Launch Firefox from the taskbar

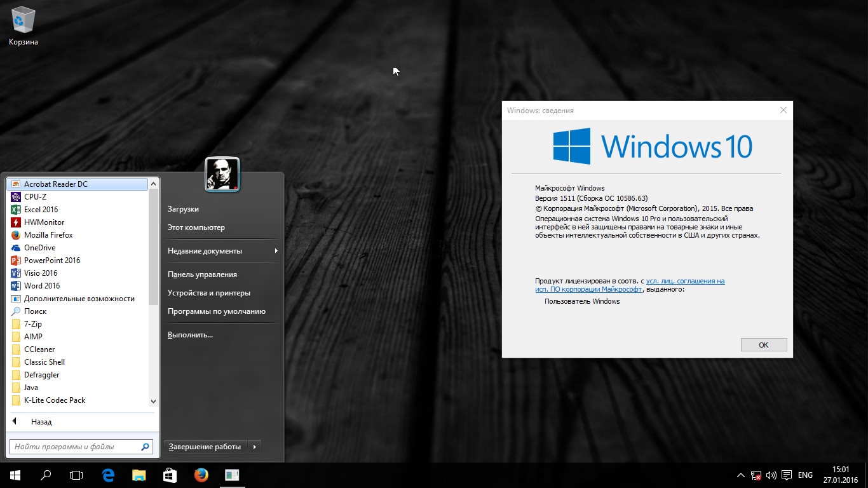[201, 475]
